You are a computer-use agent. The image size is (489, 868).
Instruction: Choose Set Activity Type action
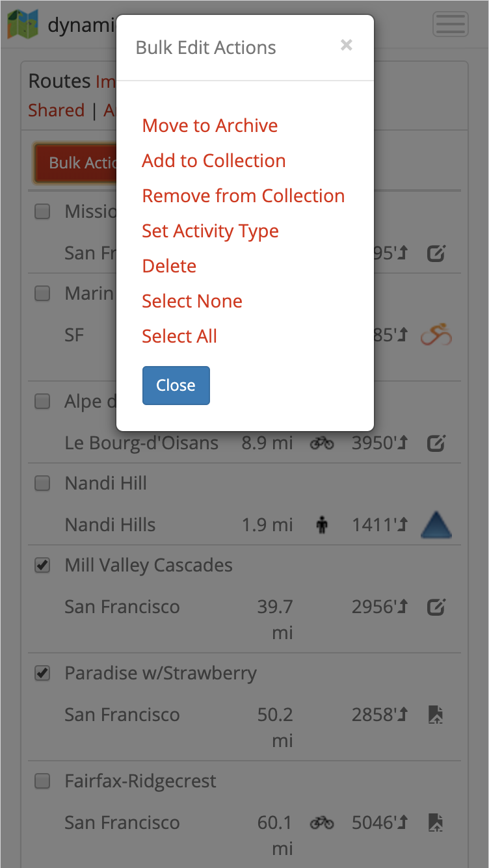(210, 231)
